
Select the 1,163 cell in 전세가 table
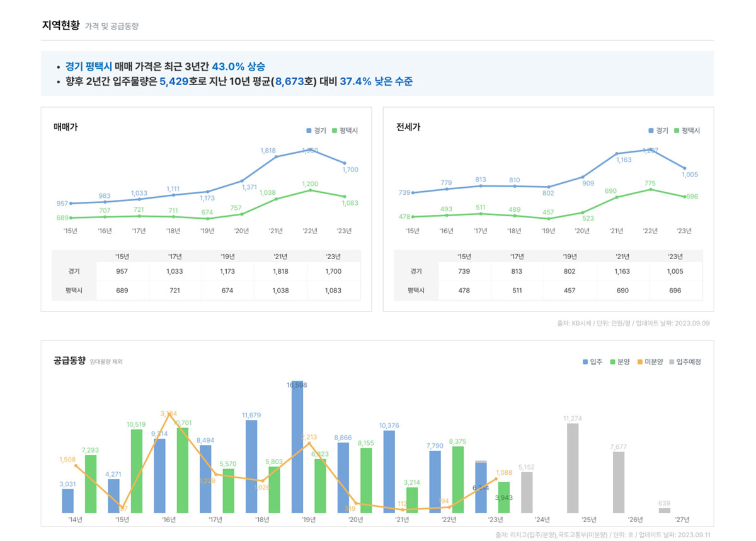point(623,272)
